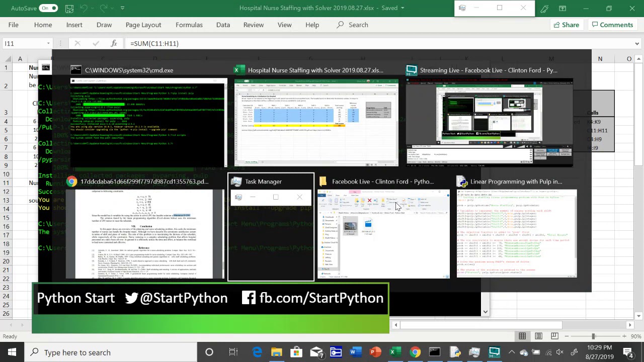
Task: Click the clock showing 10:29 PM
Action: tap(598, 347)
